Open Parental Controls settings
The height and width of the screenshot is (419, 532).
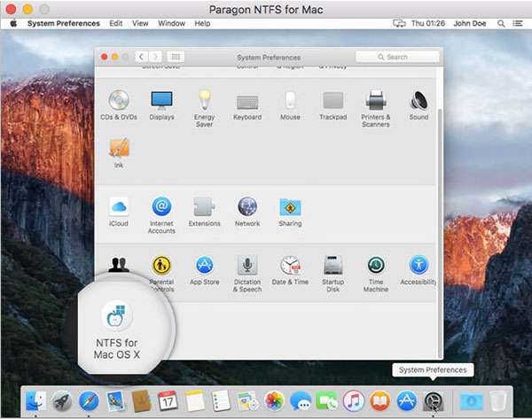(162, 273)
